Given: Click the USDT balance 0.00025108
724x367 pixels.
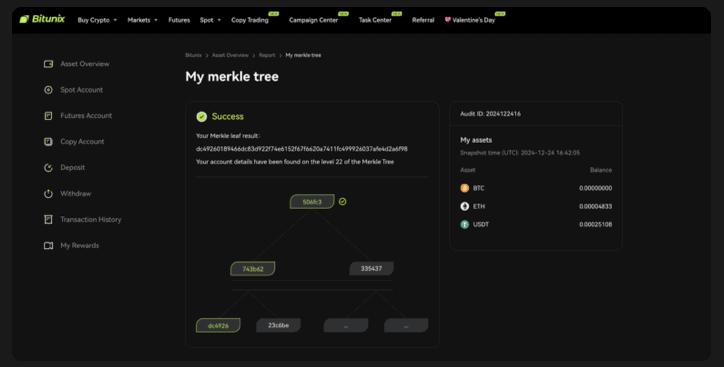Looking at the screenshot, I should click(596, 224).
